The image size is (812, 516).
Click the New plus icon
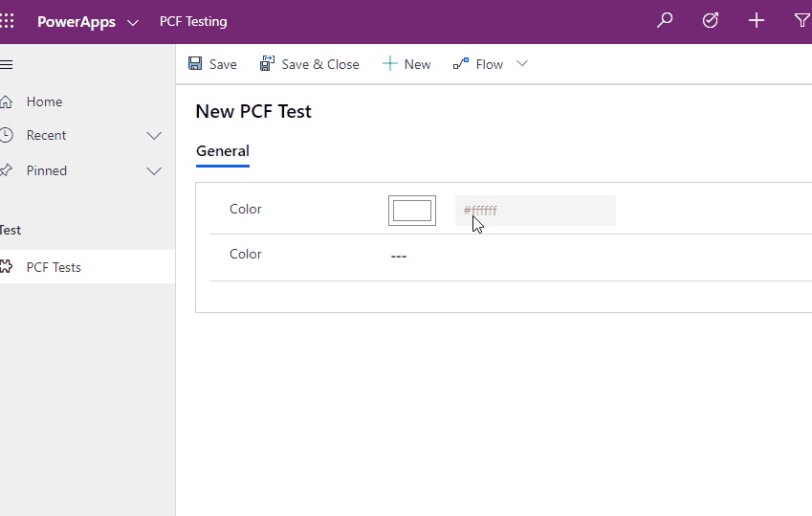pos(389,64)
